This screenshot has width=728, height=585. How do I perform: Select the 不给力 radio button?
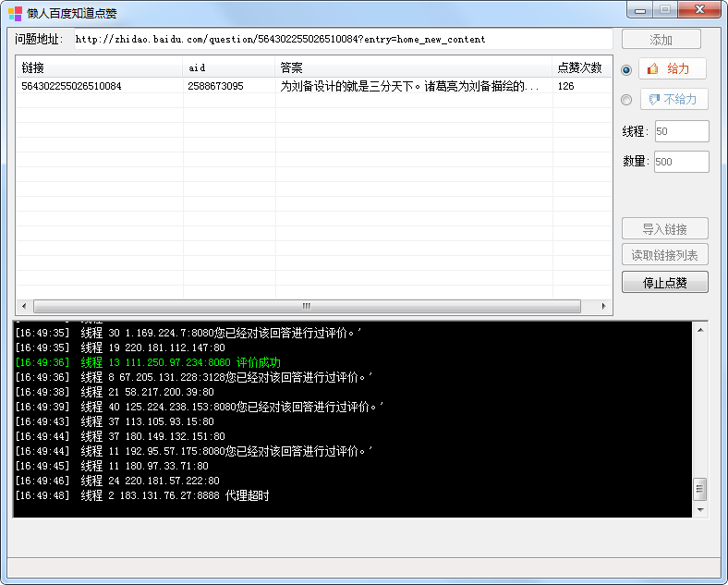(626, 100)
